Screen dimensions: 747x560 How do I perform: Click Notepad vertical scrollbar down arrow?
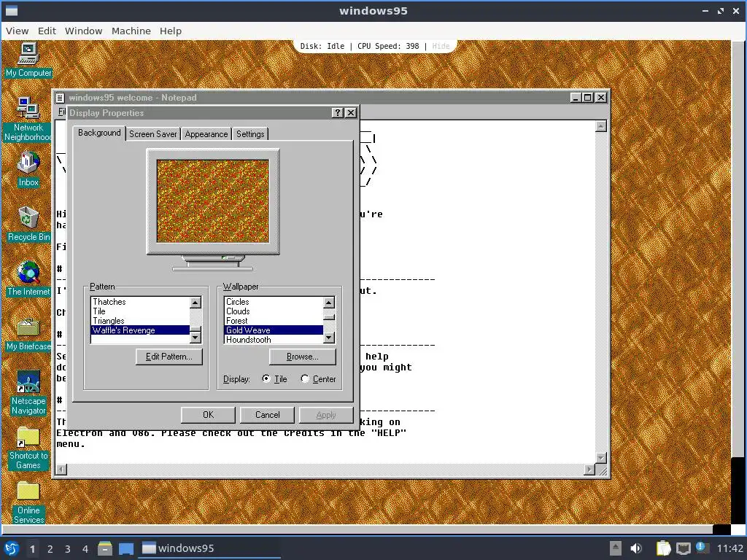(601, 458)
